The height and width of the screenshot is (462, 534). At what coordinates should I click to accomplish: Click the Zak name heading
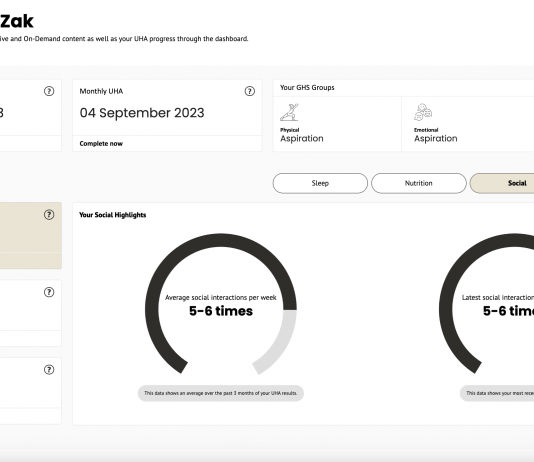[x=17, y=21]
